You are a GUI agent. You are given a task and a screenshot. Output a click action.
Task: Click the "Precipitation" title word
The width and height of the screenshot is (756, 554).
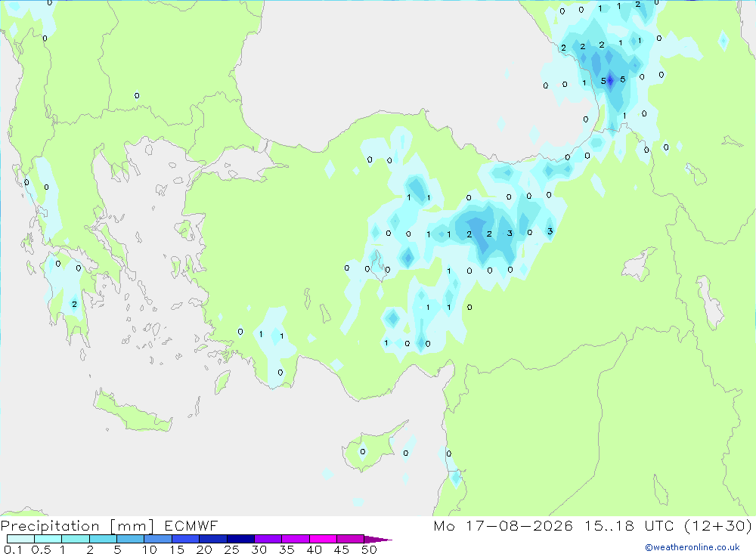click(50, 525)
